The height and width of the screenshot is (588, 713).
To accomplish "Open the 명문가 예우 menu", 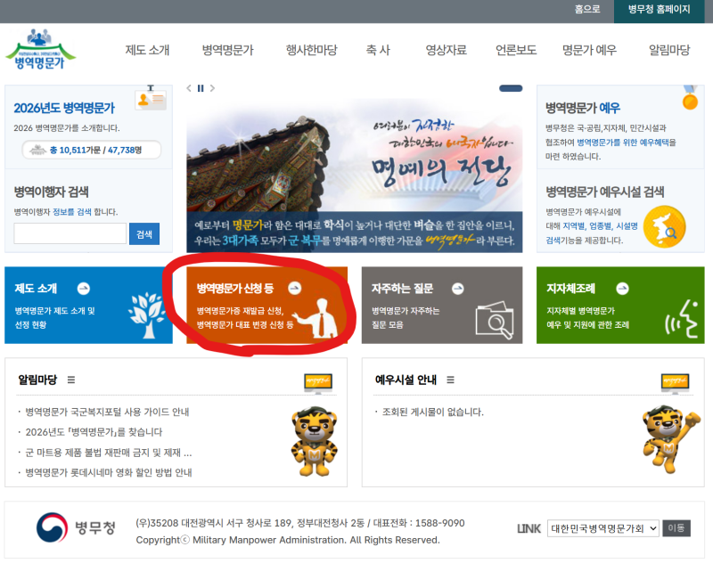I will tap(589, 50).
